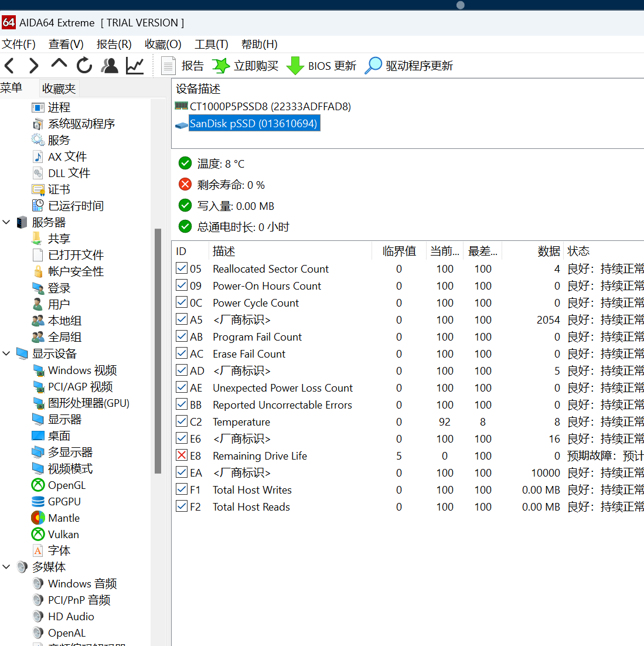
Task: Go forward with the right arrow toolbar icon
Action: point(34,66)
